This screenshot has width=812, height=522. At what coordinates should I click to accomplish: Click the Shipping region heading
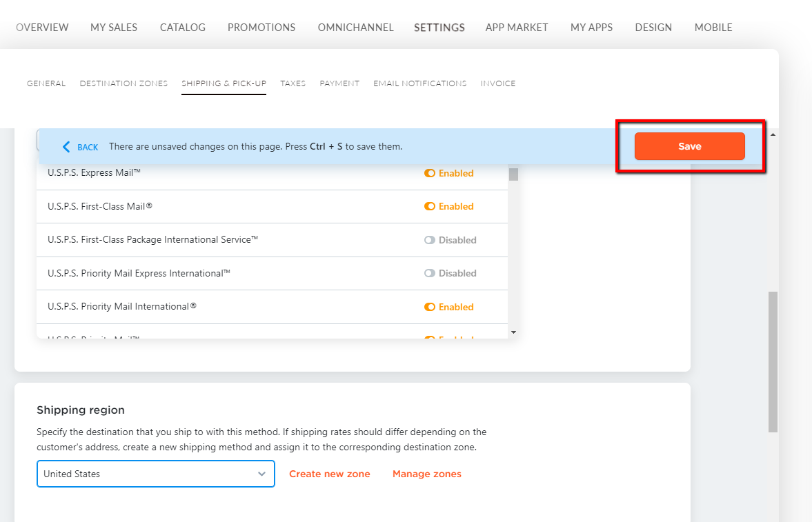click(x=81, y=410)
